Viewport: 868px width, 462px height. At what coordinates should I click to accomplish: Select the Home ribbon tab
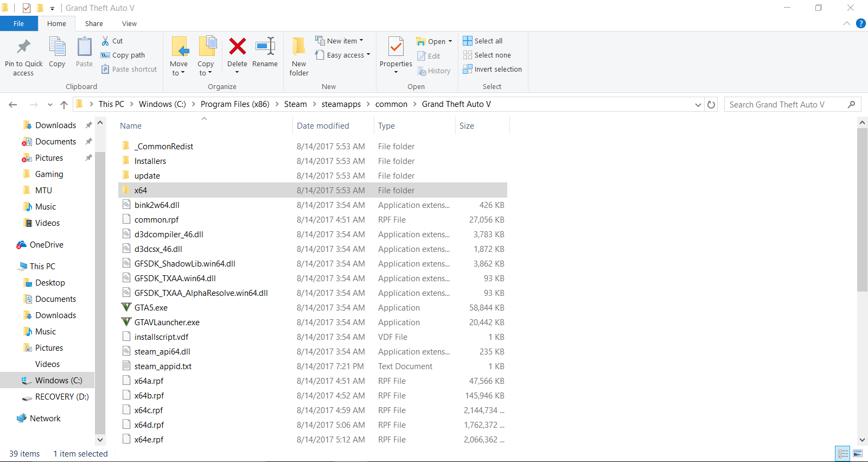click(x=56, y=23)
